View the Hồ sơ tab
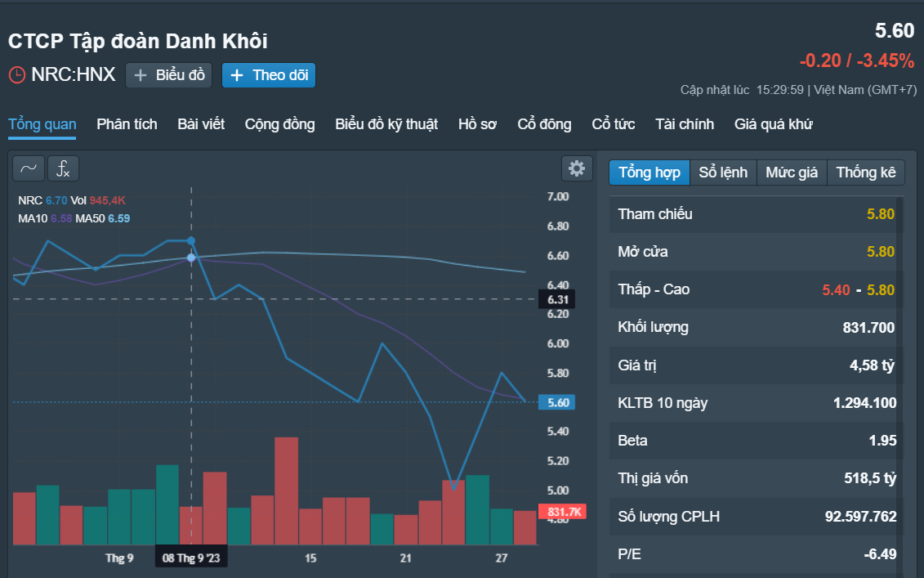The width and height of the screenshot is (924, 578). 477,124
